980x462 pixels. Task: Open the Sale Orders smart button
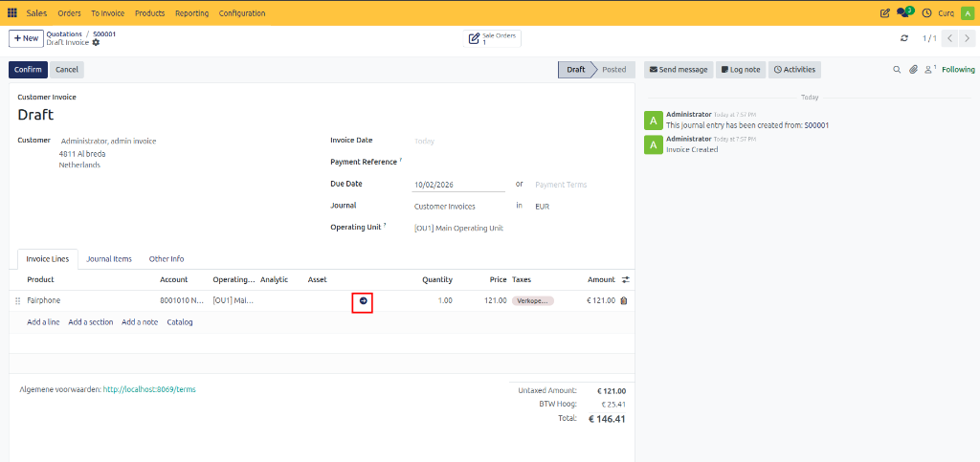tap(492, 38)
